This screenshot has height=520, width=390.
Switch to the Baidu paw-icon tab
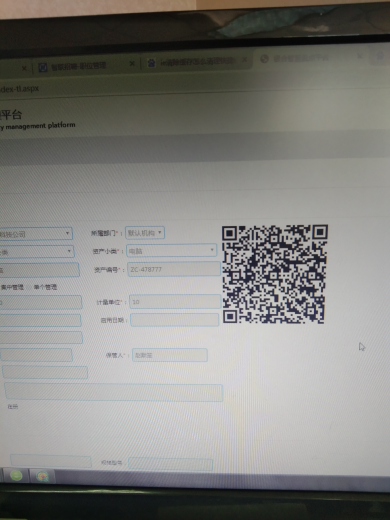tap(197, 62)
